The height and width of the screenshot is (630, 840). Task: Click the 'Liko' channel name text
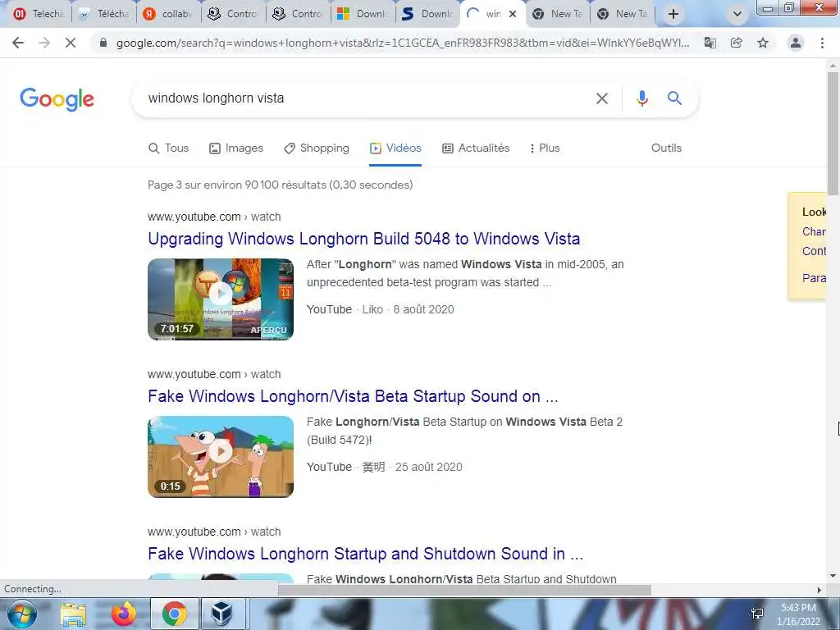pyautogui.click(x=372, y=309)
